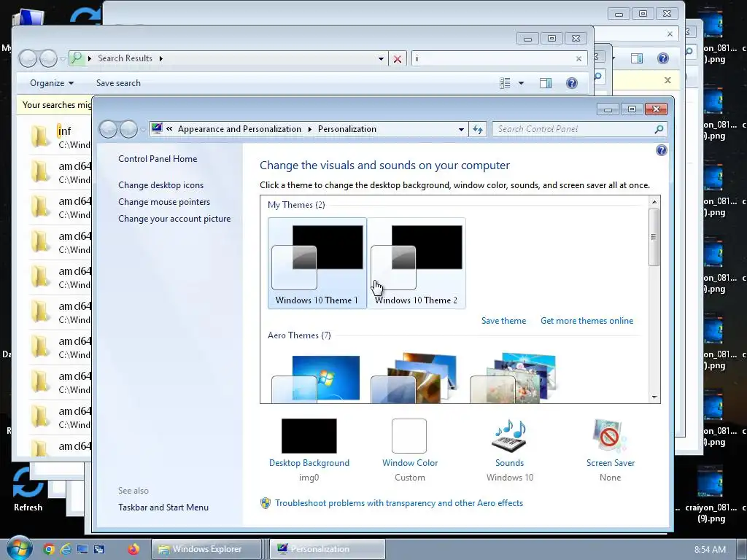Click change view icon in Search Results window
The width and height of the screenshot is (747, 560).
pyautogui.click(x=505, y=83)
